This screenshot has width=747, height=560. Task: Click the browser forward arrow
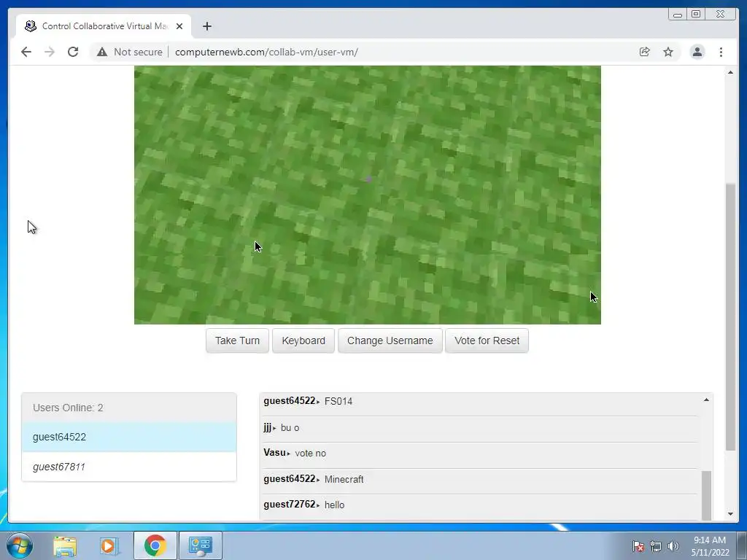(50, 52)
